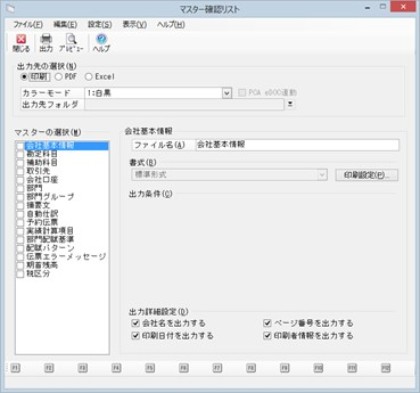Image resolution: width=420 pixels, height=393 pixels.
Task: Click the blue ヘルプ help toolbar icon
Action: click(x=101, y=39)
